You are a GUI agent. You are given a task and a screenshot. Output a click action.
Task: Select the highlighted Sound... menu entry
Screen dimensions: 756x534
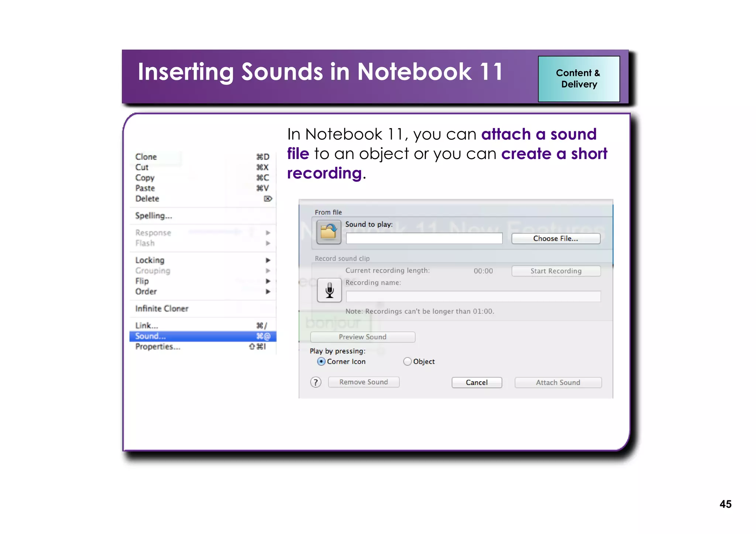(x=203, y=336)
